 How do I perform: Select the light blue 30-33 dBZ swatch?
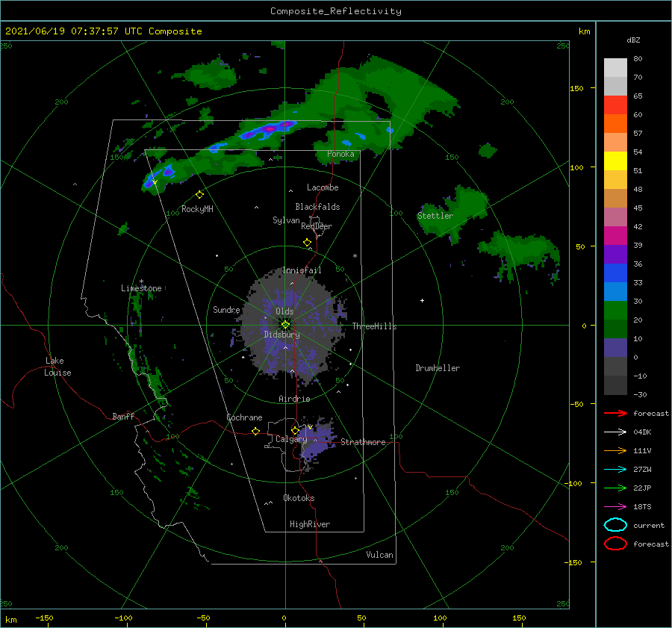click(x=615, y=292)
